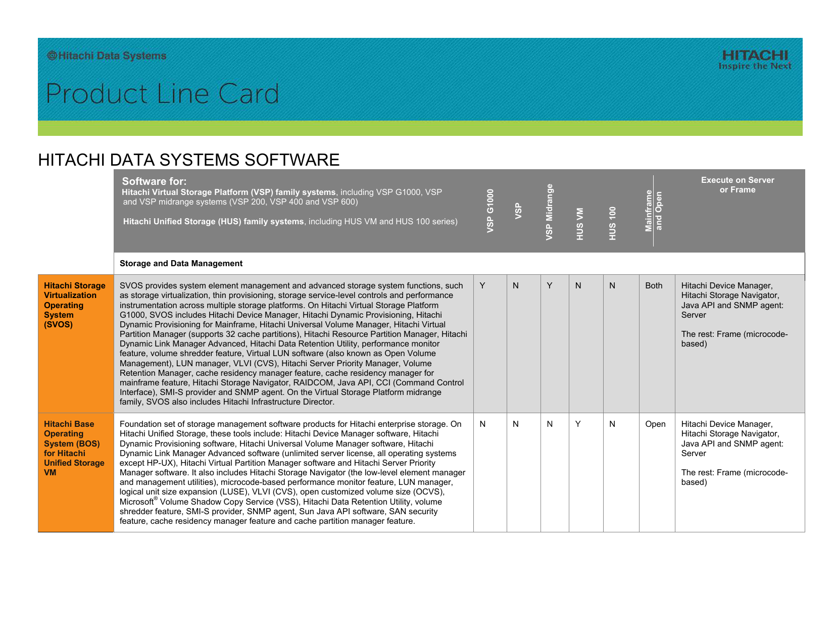The height and width of the screenshot is (644, 834).
Task: Select the VSP G1000 column header
Action: [490, 211]
